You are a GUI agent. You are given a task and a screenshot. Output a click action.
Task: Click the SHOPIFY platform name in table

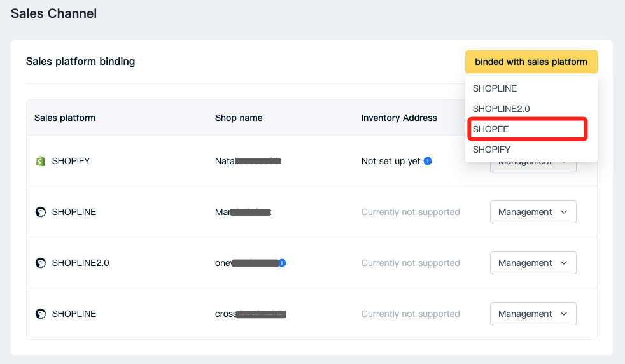coord(71,161)
